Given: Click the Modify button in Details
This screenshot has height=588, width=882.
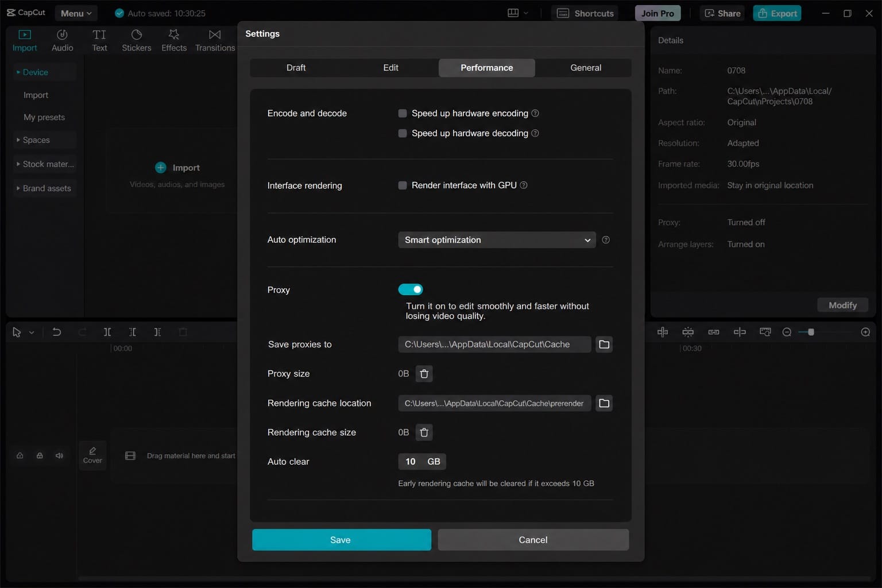Looking at the screenshot, I should tap(842, 305).
